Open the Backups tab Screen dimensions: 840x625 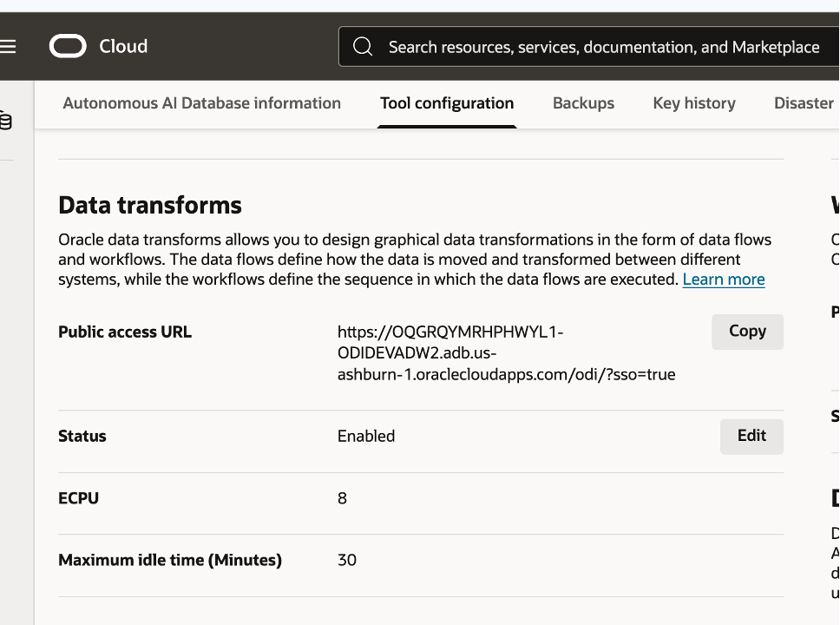[583, 103]
